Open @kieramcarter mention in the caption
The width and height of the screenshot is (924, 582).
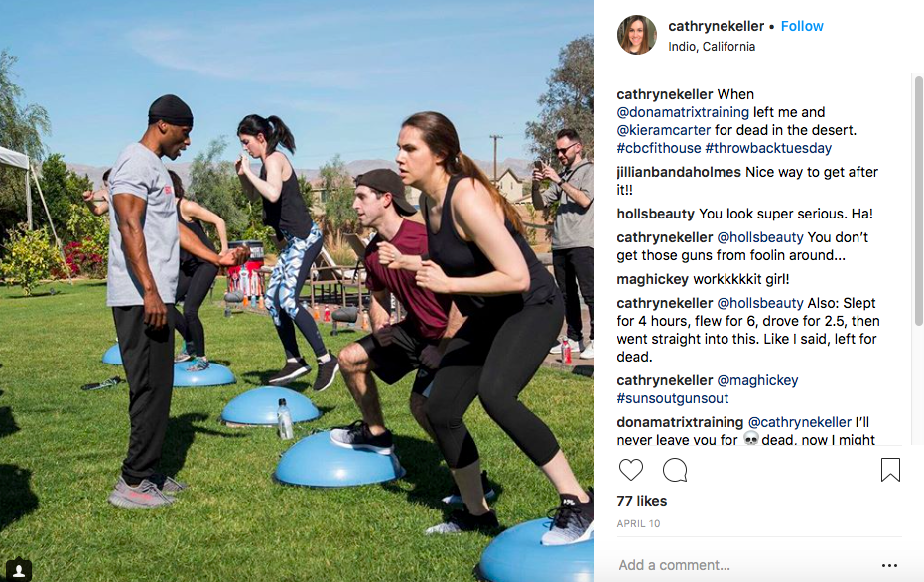click(664, 130)
